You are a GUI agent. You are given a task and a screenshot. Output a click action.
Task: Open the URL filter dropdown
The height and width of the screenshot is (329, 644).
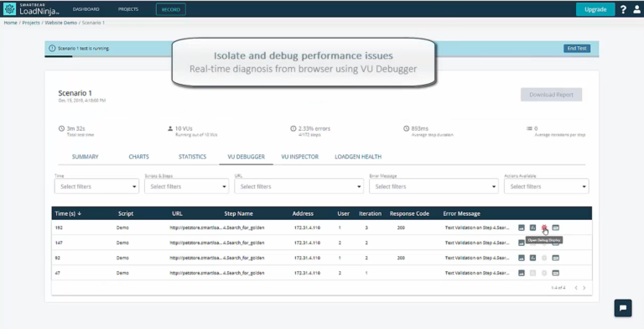tap(299, 186)
